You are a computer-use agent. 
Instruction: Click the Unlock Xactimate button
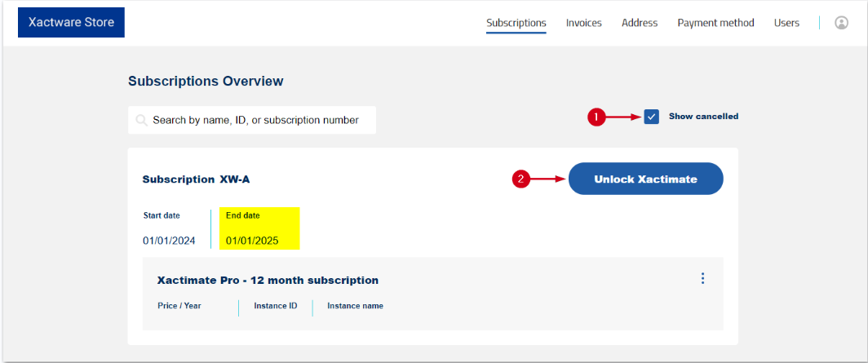(x=646, y=179)
